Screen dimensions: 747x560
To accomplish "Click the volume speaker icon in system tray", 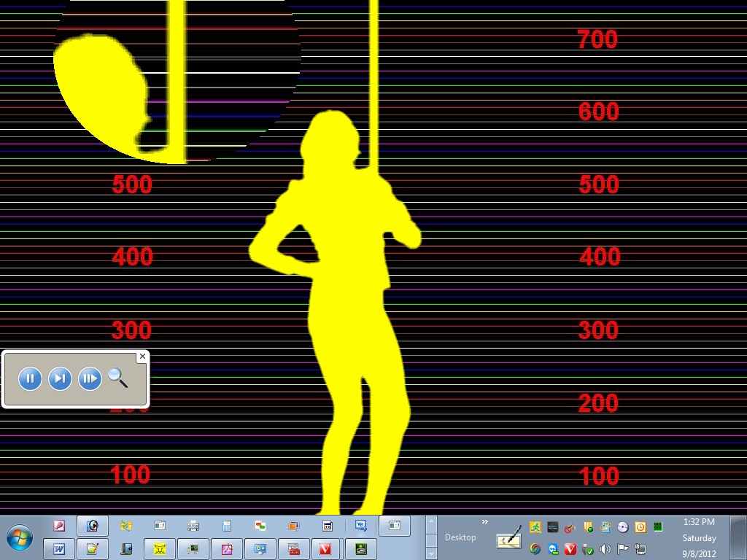I will point(605,549).
